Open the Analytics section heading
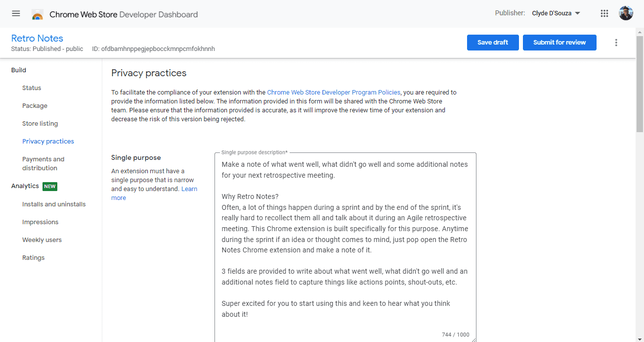This screenshot has width=644, height=342. (x=25, y=186)
